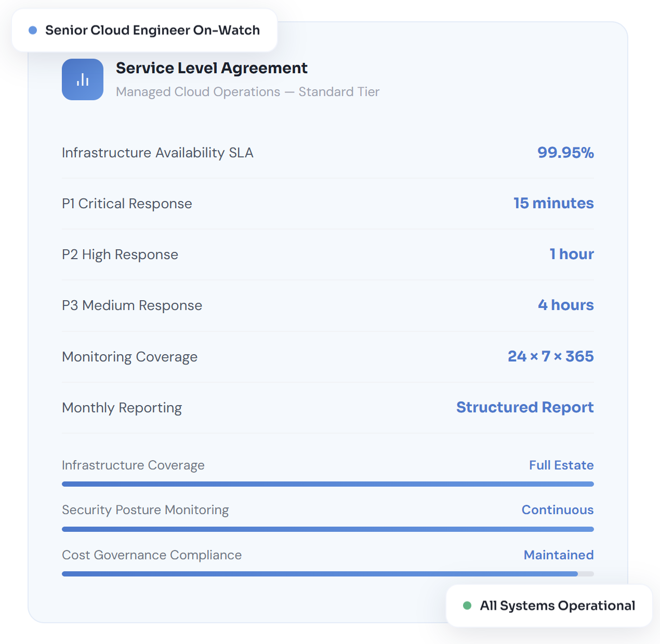
Task: Click the Managed Cloud Operations subtitle text
Action: 247,92
